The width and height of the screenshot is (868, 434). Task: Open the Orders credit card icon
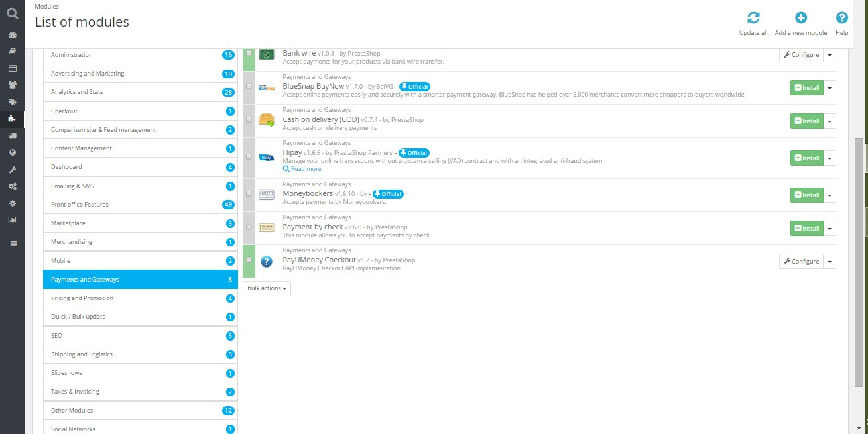[x=12, y=68]
